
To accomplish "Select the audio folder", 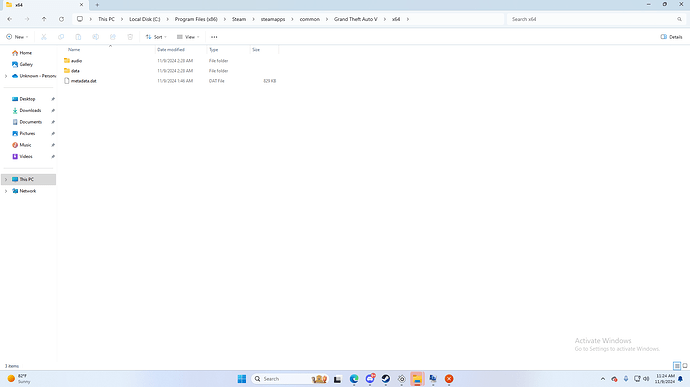I will pyautogui.click(x=77, y=61).
